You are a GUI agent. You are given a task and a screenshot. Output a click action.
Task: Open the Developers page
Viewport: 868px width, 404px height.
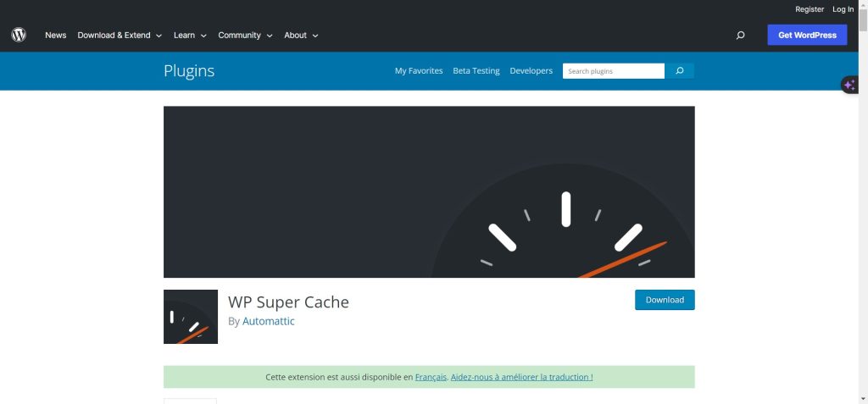point(531,71)
